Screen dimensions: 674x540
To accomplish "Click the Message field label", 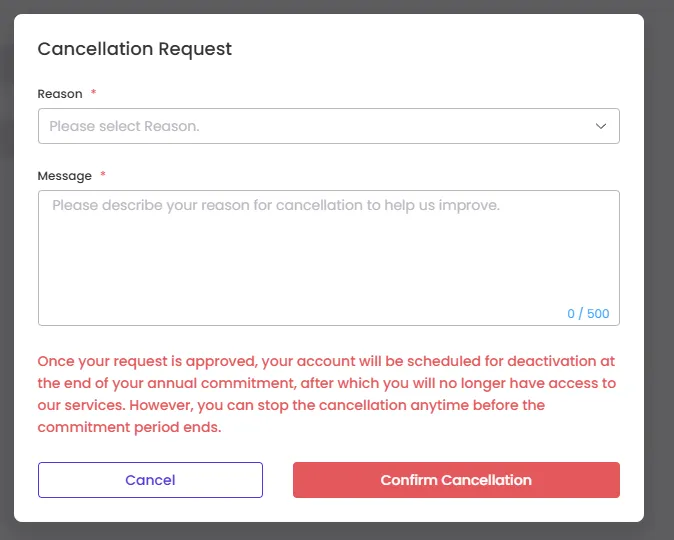I will click(x=64, y=176).
